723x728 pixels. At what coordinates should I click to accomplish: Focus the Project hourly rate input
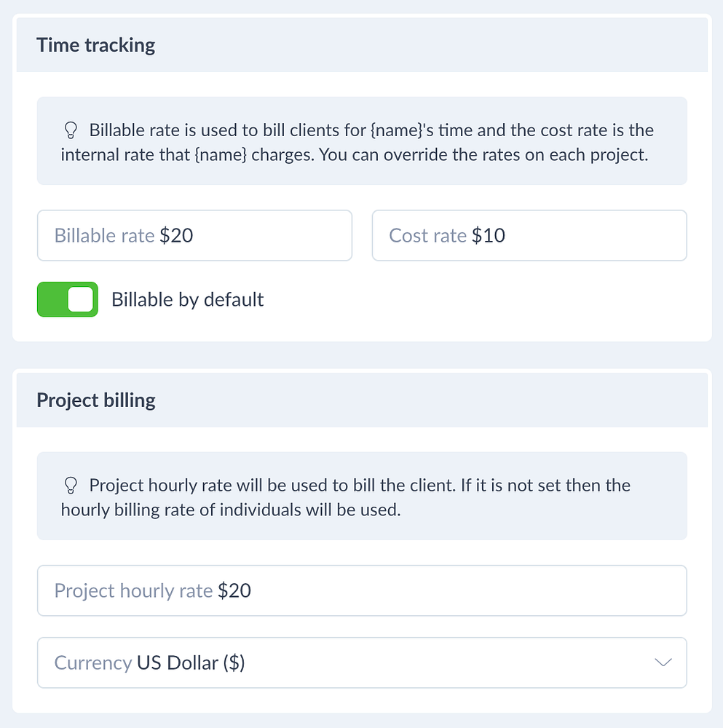[437, 590]
